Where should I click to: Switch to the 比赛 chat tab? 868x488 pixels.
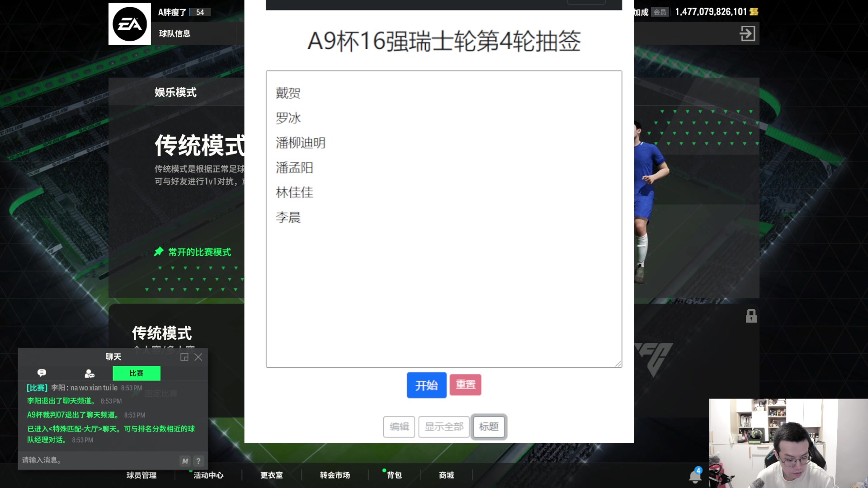(x=137, y=373)
